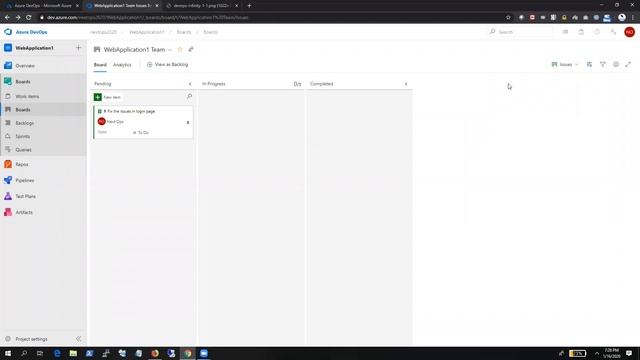Screen dimensions: 640x360
Task: Open board settings gear
Action: [x=616, y=64]
